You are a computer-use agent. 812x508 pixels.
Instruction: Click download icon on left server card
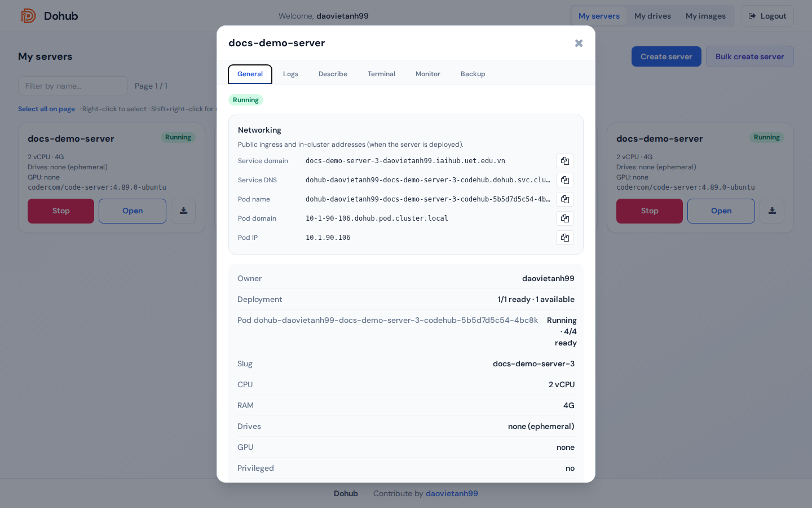pos(183,211)
